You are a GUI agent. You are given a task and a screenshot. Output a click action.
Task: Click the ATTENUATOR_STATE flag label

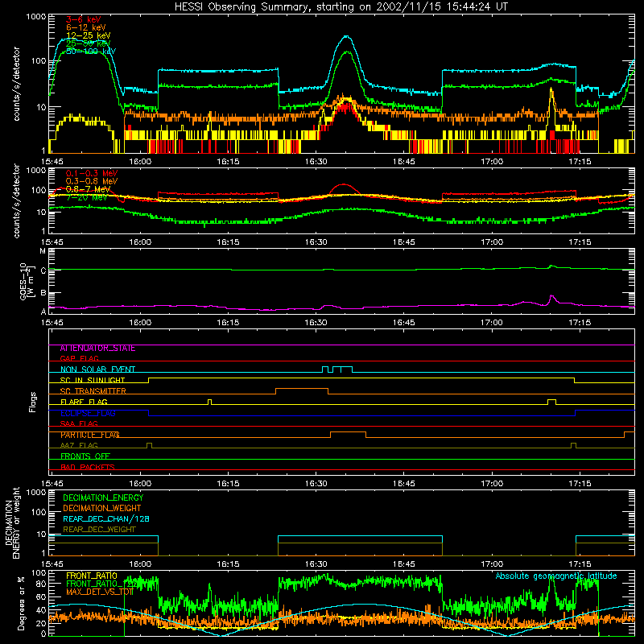[x=97, y=349]
